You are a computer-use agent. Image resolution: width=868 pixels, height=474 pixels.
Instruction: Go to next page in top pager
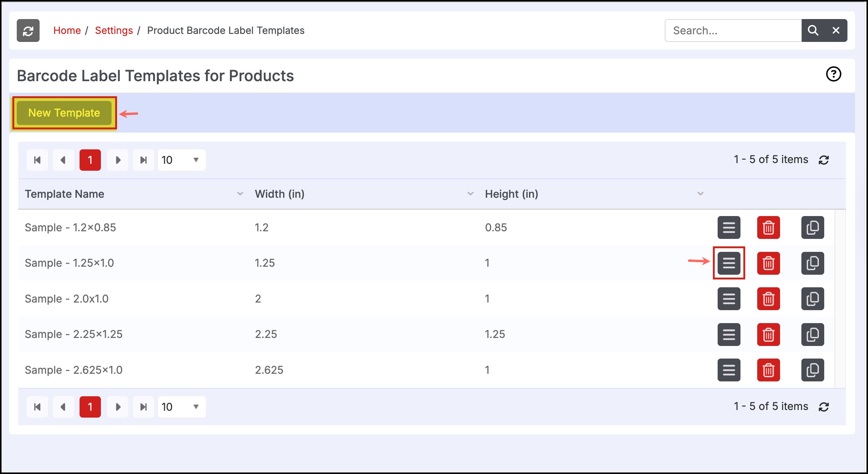(x=118, y=160)
